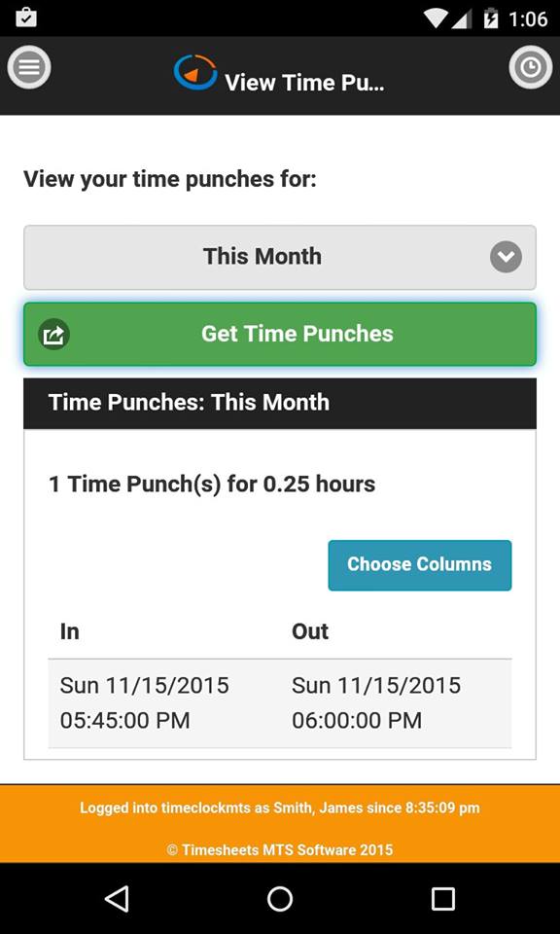
Task: Tap the share icon on green button
Action: [x=54, y=335]
